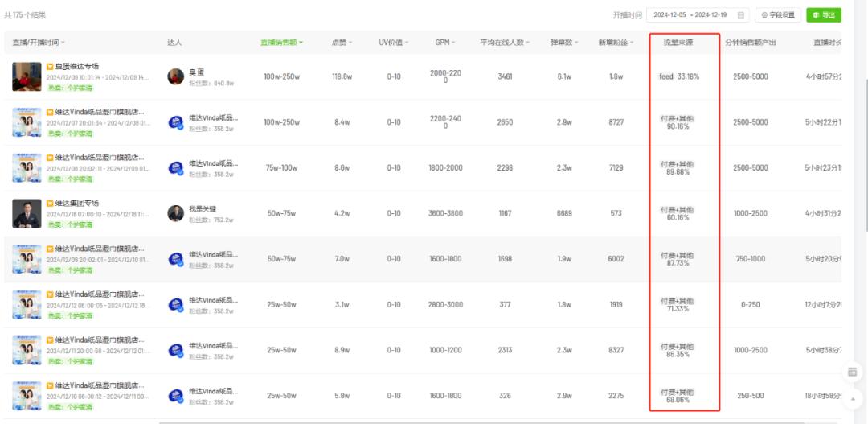Click orange live badge beside 维达集团专场

(x=50, y=204)
